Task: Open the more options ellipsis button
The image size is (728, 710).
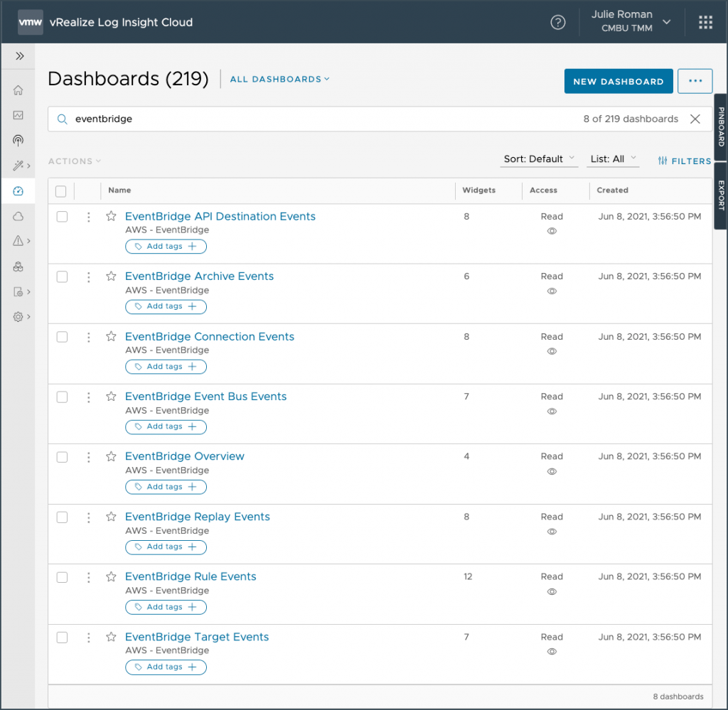Action: point(695,81)
